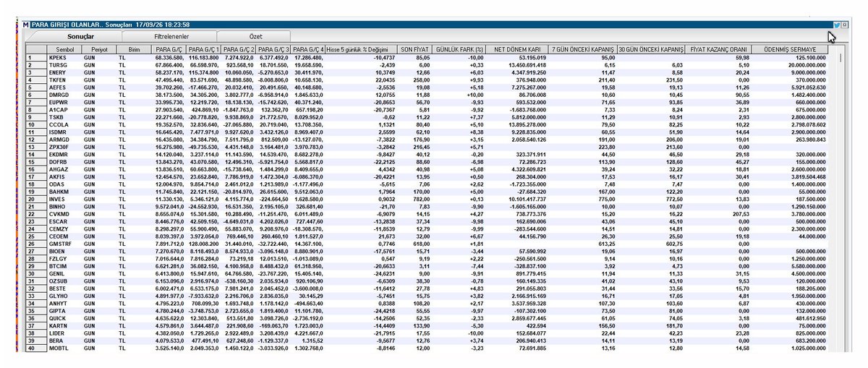Sort by Hisse 5 günlük % Değişimi header
Screen dimensions: 868x368
(x=359, y=49)
